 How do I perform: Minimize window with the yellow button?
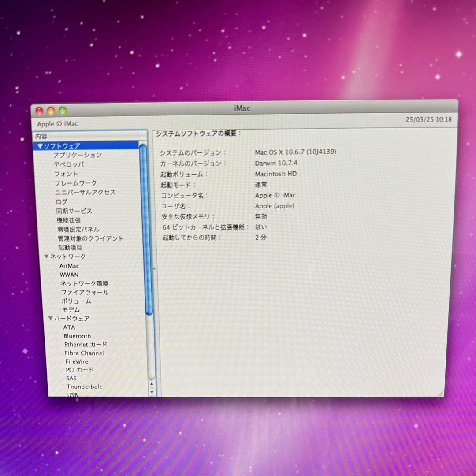click(x=51, y=111)
